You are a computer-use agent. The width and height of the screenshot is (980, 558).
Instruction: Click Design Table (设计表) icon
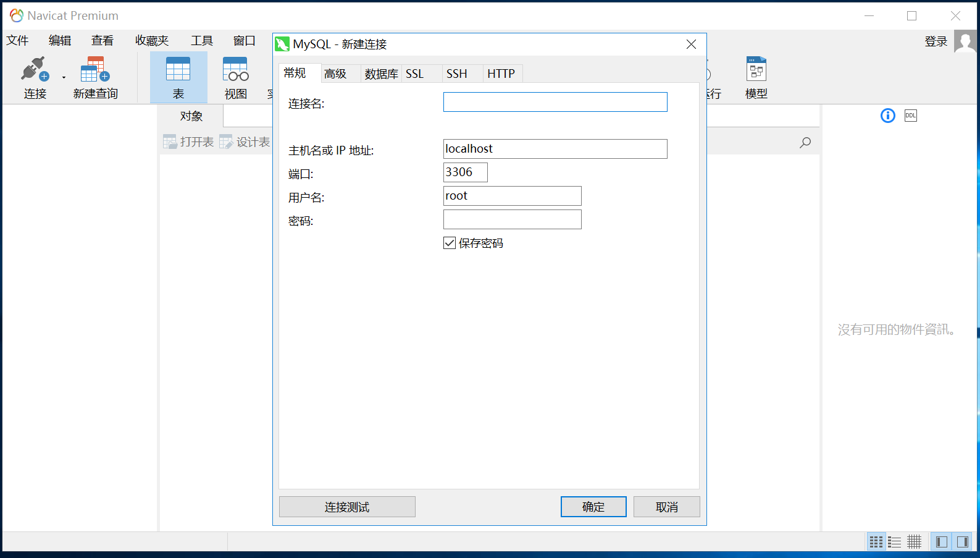click(x=226, y=142)
